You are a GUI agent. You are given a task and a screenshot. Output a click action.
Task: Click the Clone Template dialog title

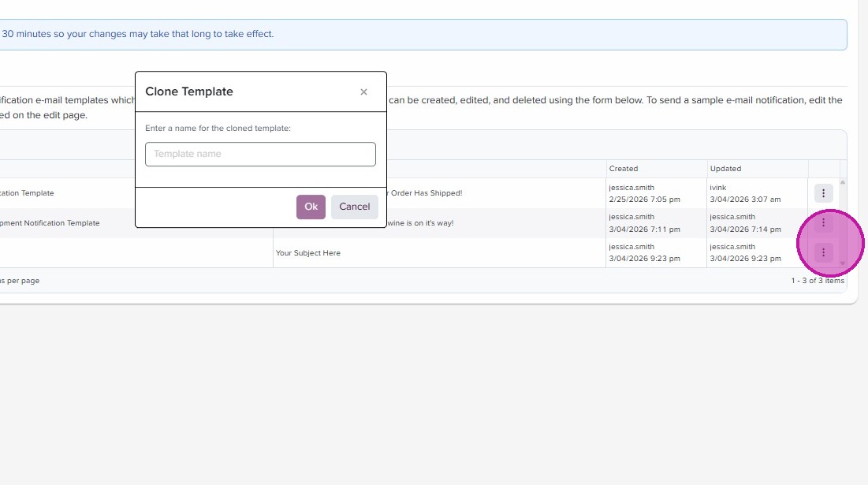point(189,91)
